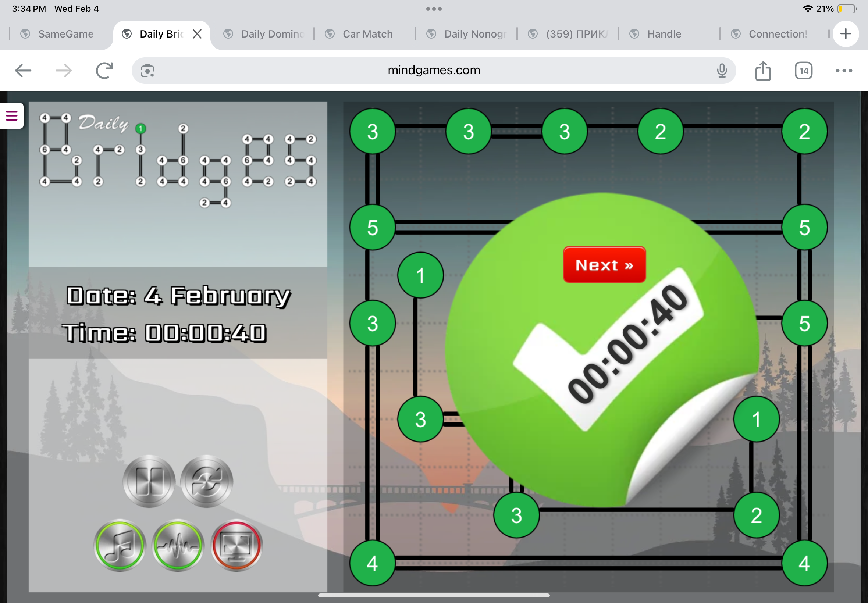Screen dimensions: 868x603
Task: Close the Daily Bridges tab
Action: pyautogui.click(x=197, y=34)
